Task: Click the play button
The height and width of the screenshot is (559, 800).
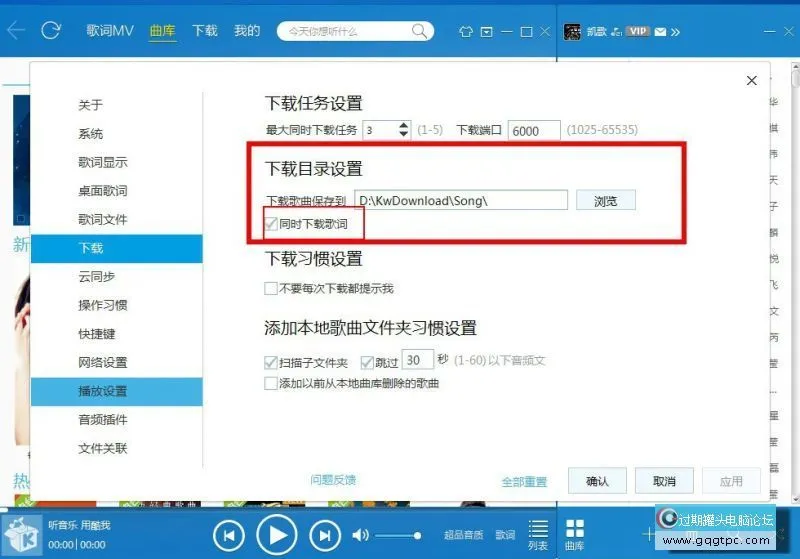Action: click(x=277, y=535)
